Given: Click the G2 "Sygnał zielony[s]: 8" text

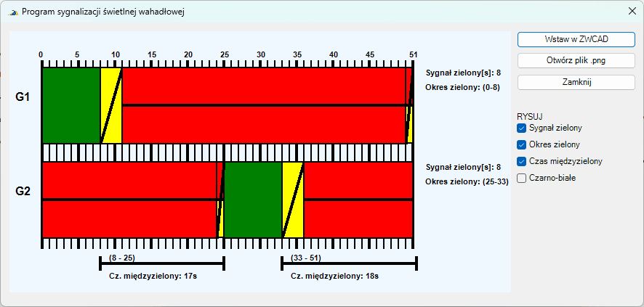Looking at the screenshot, I should coord(464,167).
